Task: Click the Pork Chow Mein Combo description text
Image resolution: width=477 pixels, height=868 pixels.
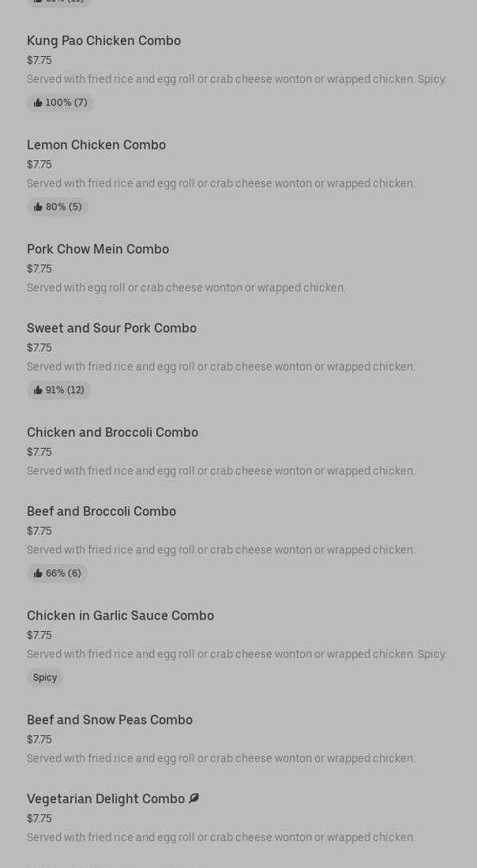Action: click(186, 287)
